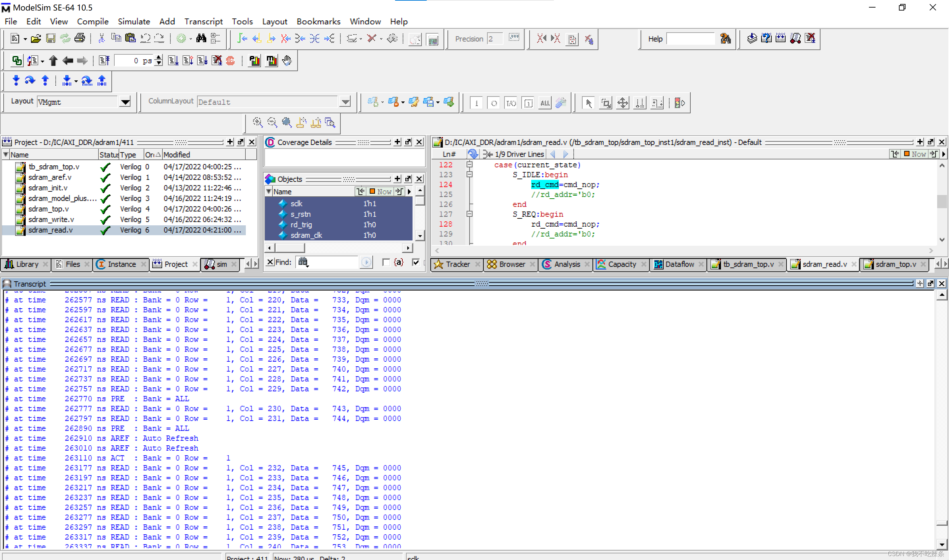Click the red Stop simulation icon
Image resolution: width=949 pixels, height=560 pixels.
pos(231,60)
